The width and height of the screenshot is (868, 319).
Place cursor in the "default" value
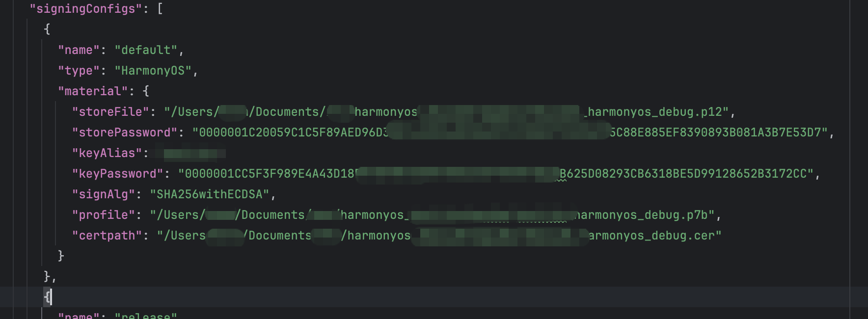click(x=146, y=50)
